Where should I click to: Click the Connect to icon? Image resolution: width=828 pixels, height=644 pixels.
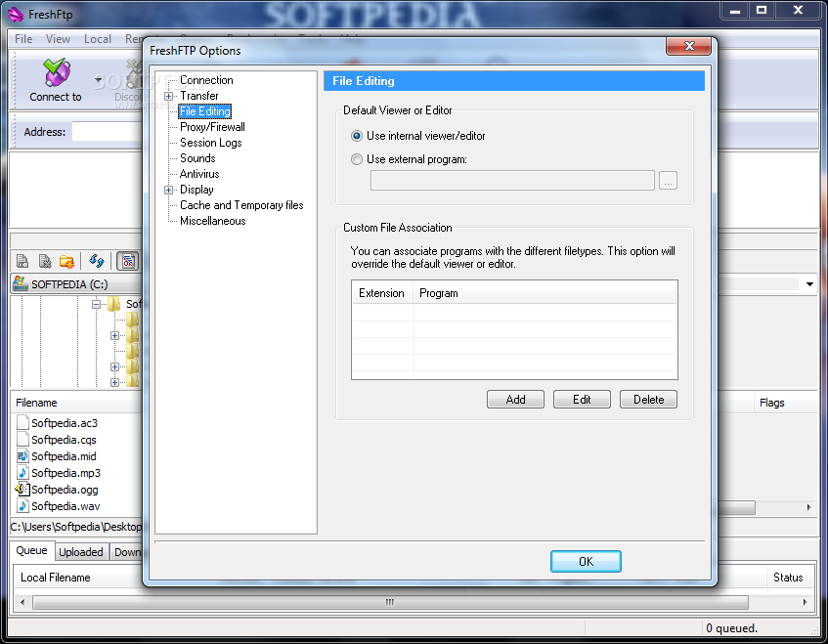point(57,72)
